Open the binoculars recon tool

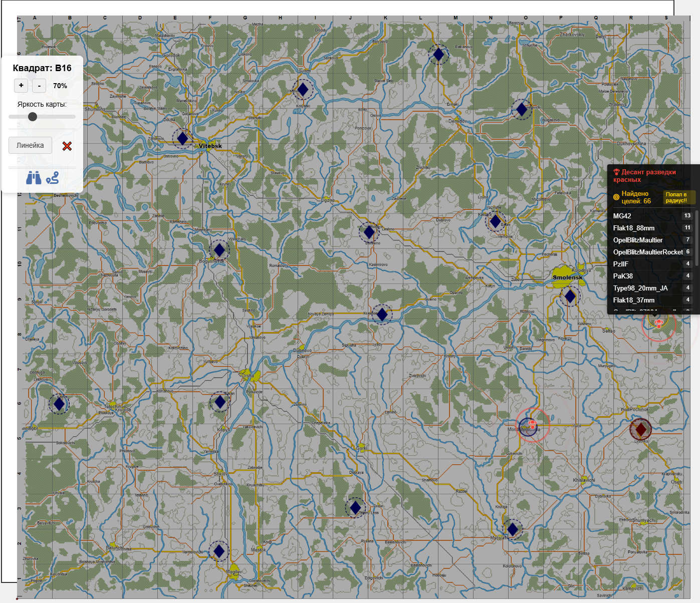(34, 178)
